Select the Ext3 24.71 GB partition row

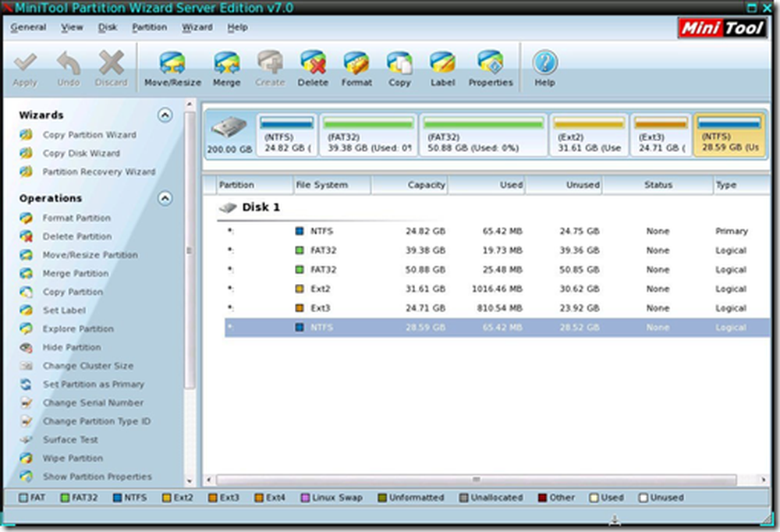pyautogui.click(x=497, y=308)
